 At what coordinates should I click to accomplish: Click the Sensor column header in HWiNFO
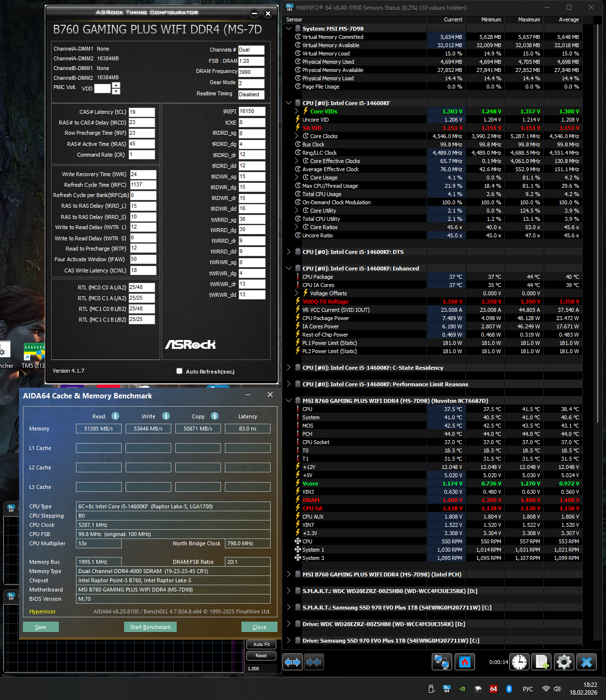point(355,19)
